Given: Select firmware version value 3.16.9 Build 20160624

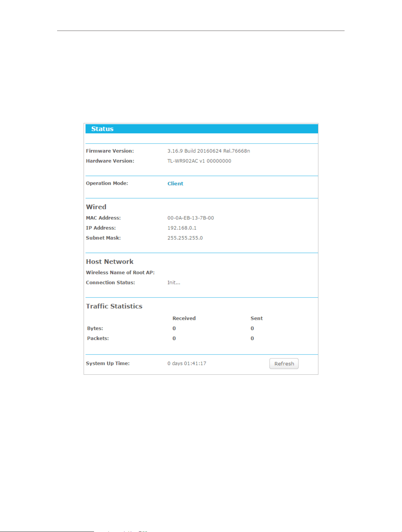Looking at the screenshot, I should pyautogui.click(x=209, y=151).
